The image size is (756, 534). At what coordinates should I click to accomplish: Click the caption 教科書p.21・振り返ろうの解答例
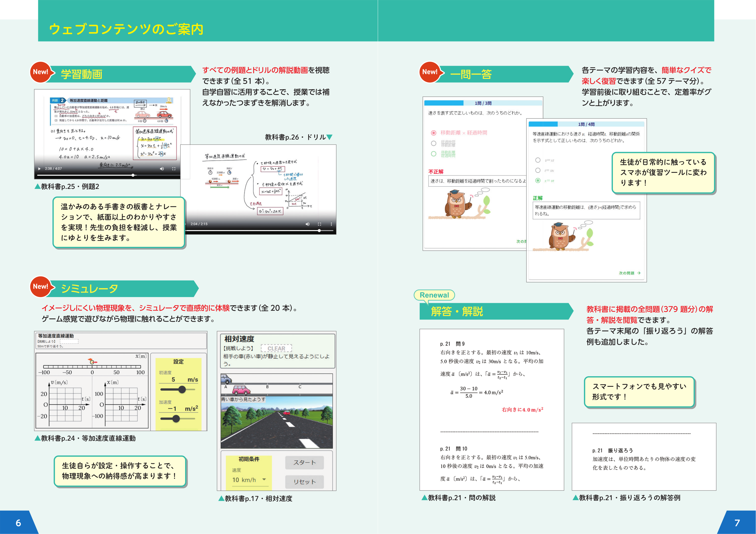click(x=626, y=498)
